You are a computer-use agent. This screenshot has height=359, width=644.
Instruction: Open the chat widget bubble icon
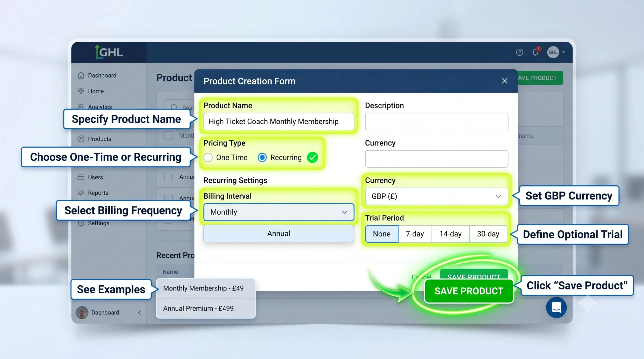(x=556, y=307)
